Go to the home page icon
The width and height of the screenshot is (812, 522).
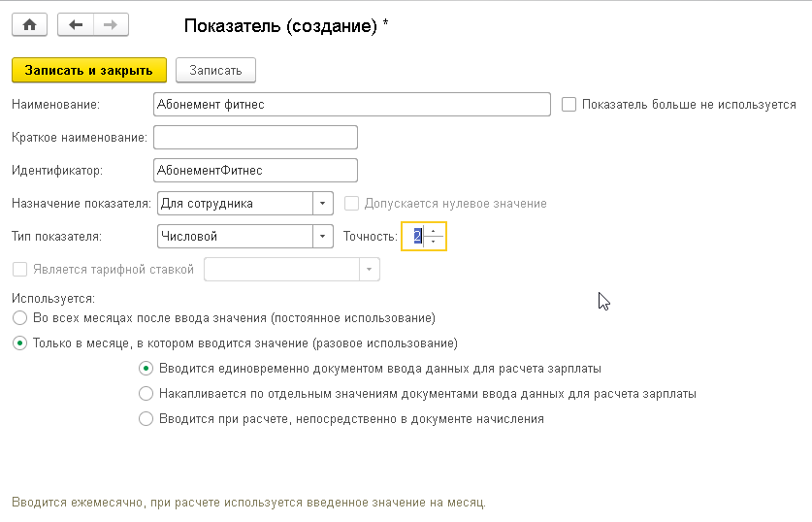pos(29,24)
